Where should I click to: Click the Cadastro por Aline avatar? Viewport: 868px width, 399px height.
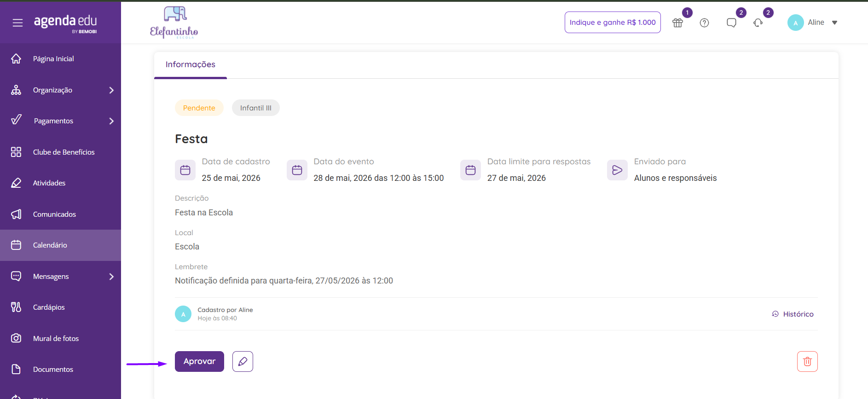click(x=183, y=314)
